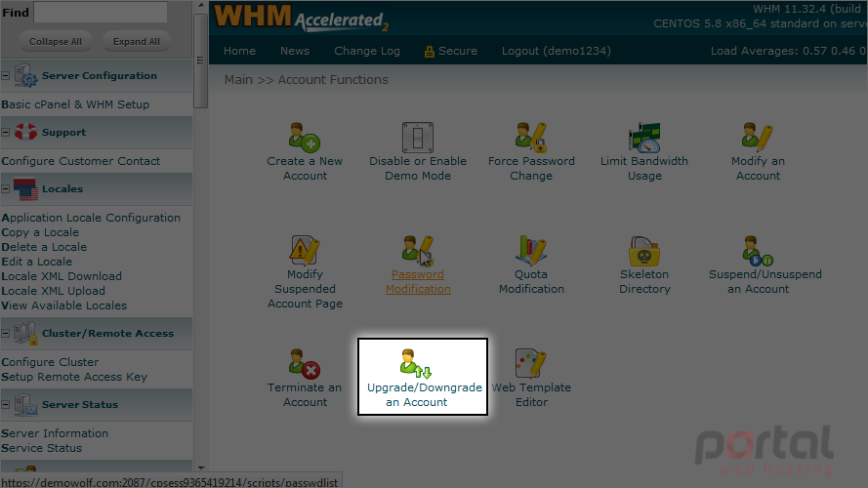Open News in the top navigation
Viewport: 868px width, 488px height.
pos(295,51)
